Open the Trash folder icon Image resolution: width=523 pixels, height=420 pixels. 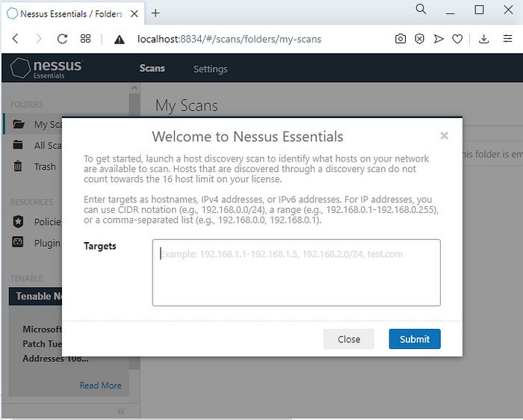(18, 166)
